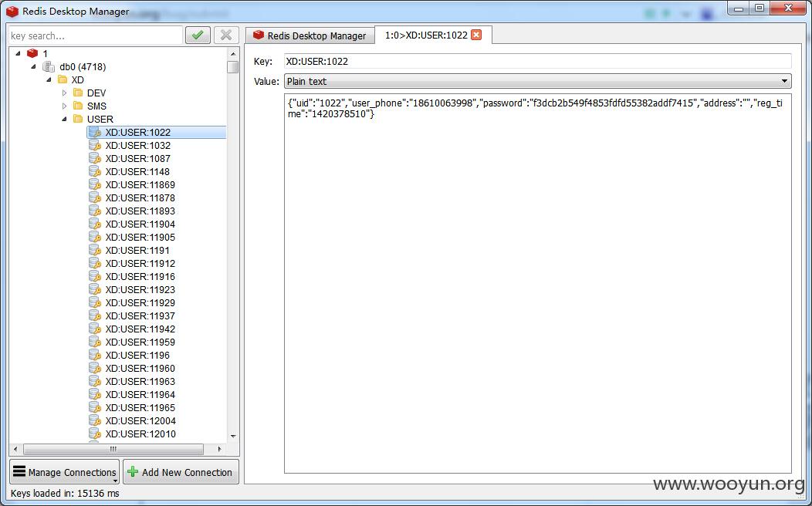
Task: Open Manage Connections dropdown arrow
Action: [x=114, y=480]
